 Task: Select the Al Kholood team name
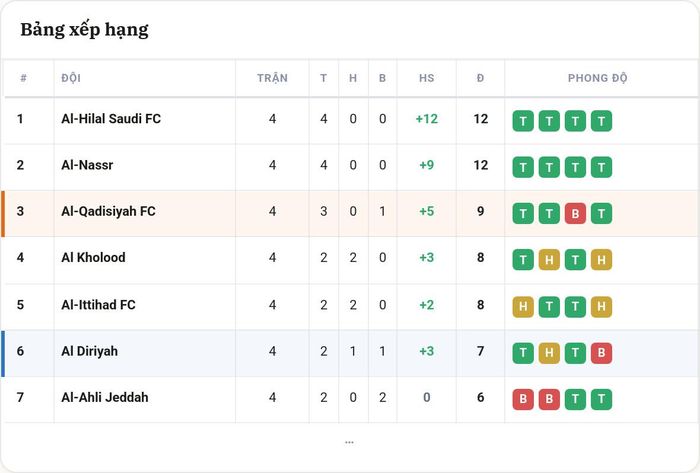click(x=93, y=257)
